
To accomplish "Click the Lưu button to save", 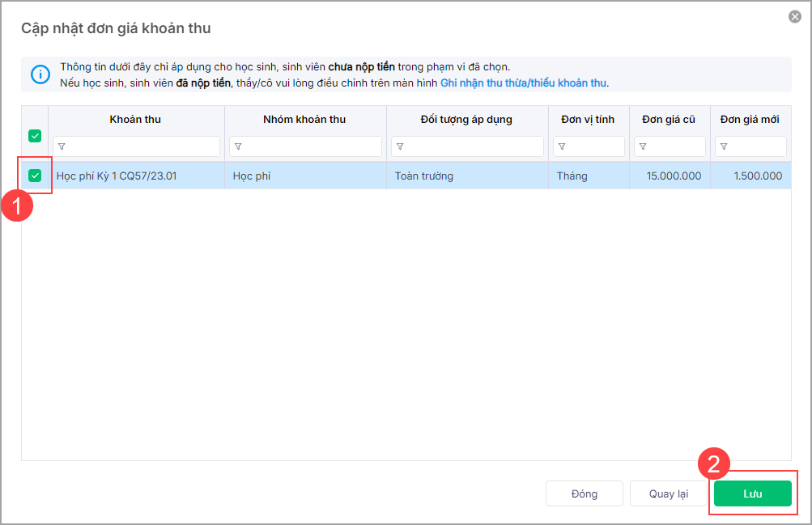I will [752, 493].
